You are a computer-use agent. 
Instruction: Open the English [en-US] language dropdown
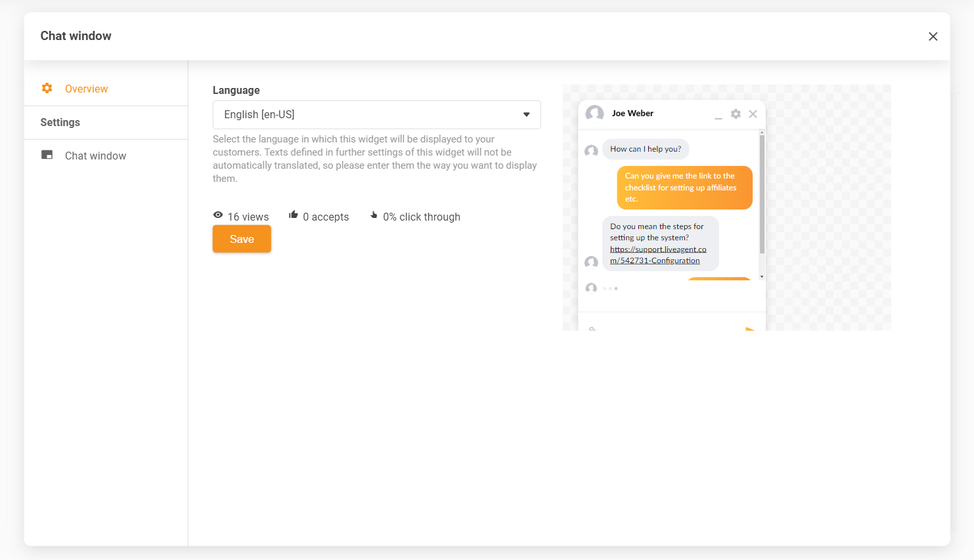pyautogui.click(x=376, y=114)
